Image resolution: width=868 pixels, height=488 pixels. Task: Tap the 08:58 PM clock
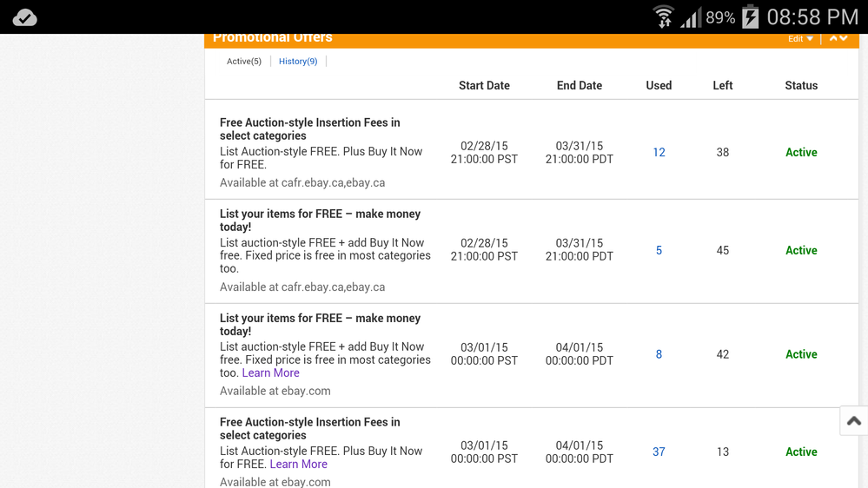812,17
